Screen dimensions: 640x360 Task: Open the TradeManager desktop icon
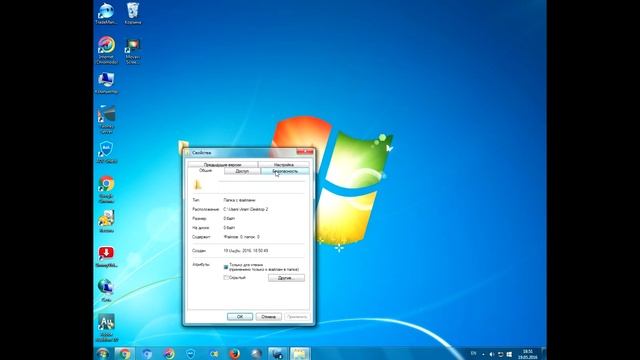point(106,13)
